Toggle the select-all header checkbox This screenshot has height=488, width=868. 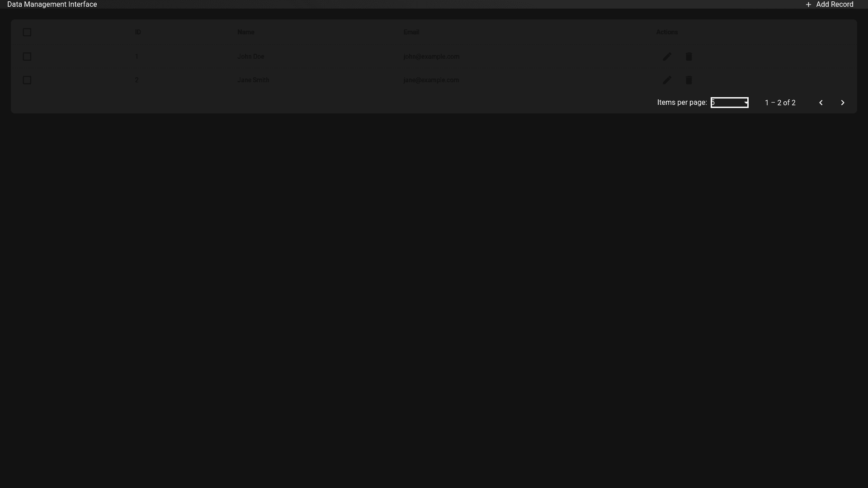click(27, 32)
